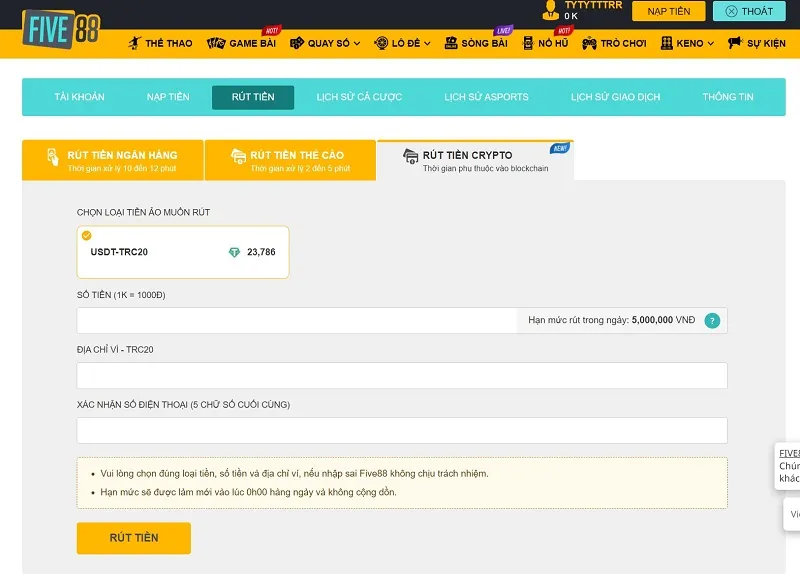
Task: Click the blue help question mark icon
Action: pos(712,320)
